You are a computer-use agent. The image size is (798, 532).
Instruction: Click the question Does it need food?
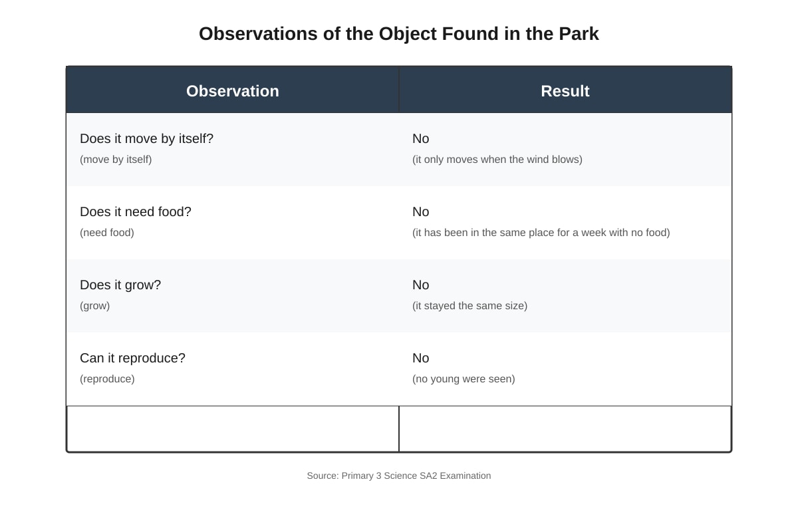coord(136,211)
